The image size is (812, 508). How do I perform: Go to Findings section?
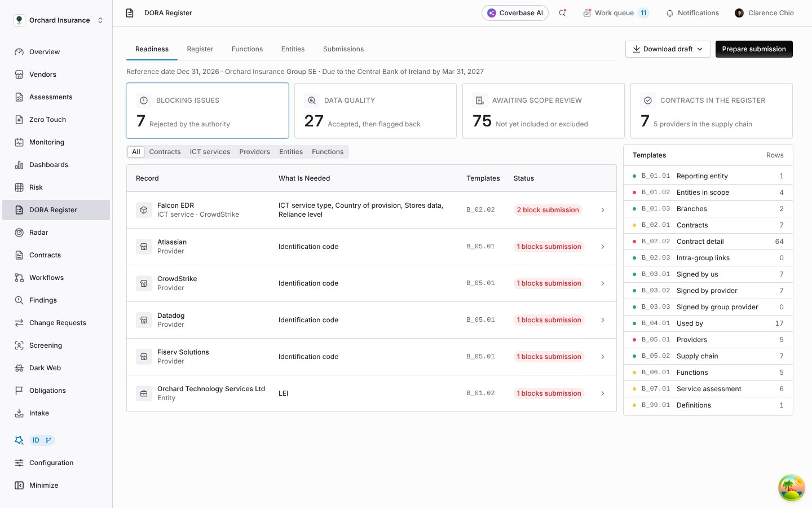pyautogui.click(x=56, y=300)
